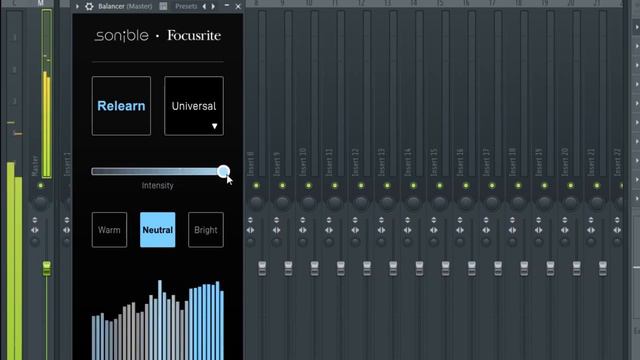Mute the Master mixer track LED

[40, 186]
